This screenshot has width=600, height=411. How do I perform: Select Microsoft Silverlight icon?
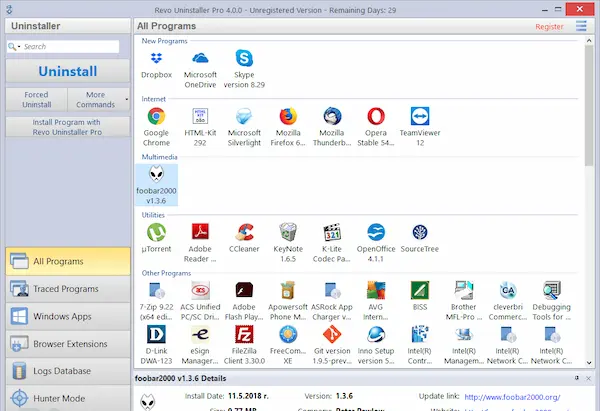pos(244,116)
